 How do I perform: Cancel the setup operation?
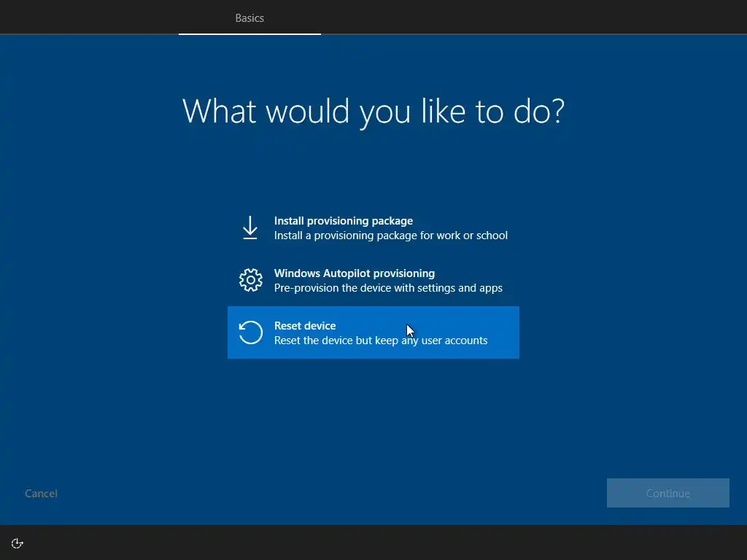tap(41, 494)
